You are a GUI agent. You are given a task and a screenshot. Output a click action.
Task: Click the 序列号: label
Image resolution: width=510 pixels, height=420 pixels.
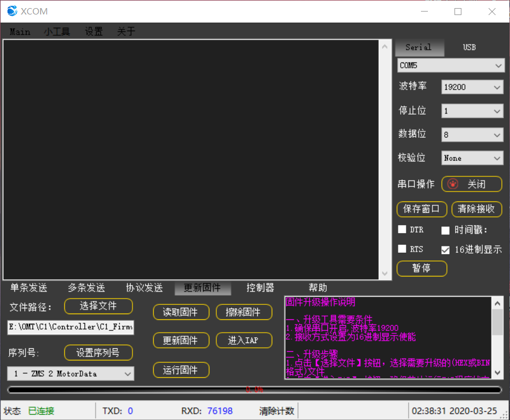point(24,353)
